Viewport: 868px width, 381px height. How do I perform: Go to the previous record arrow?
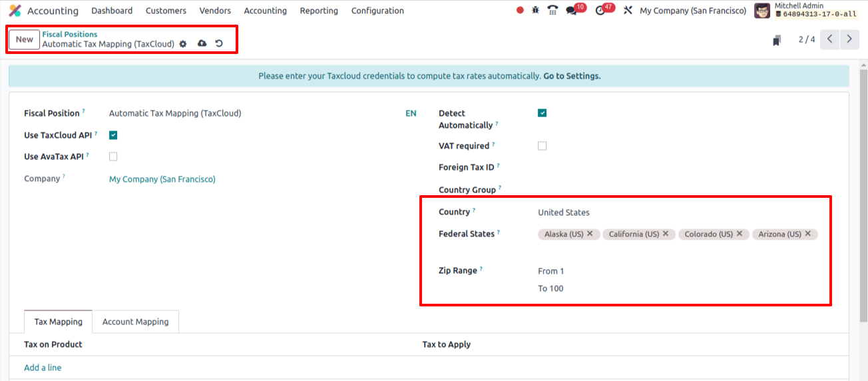[x=829, y=39]
